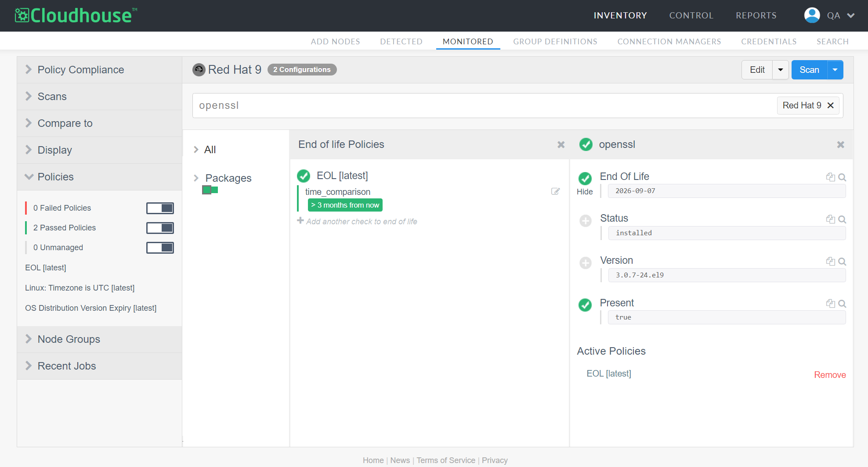Image resolution: width=868 pixels, height=467 pixels.
Task: Click the plus icon to add another check
Action: 300,221
